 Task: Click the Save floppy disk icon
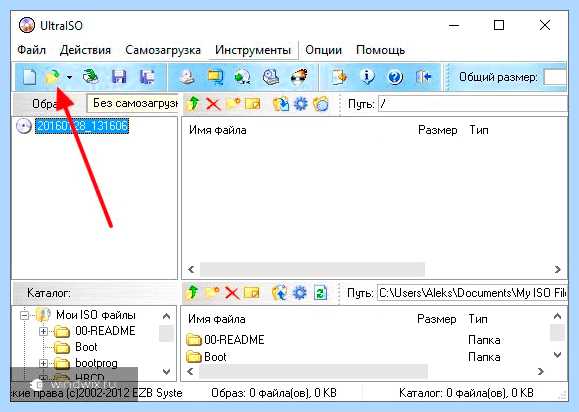119,77
